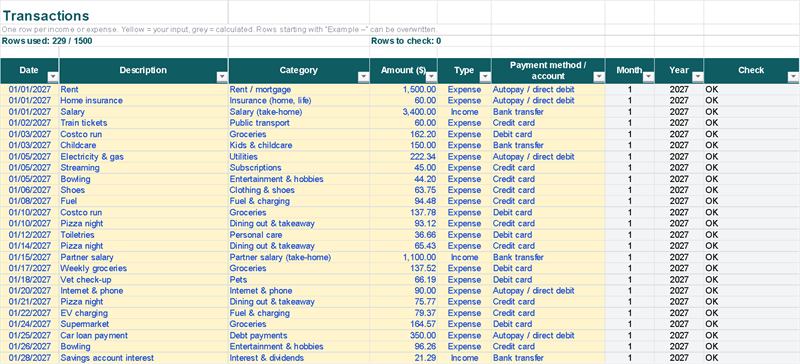Open the Month column filter dropdown
This screenshot has width=800, height=364.
648,77
